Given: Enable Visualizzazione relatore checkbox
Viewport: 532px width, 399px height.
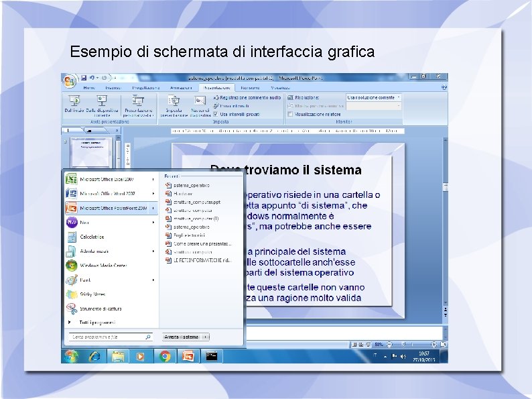Looking at the screenshot, I should point(290,114).
